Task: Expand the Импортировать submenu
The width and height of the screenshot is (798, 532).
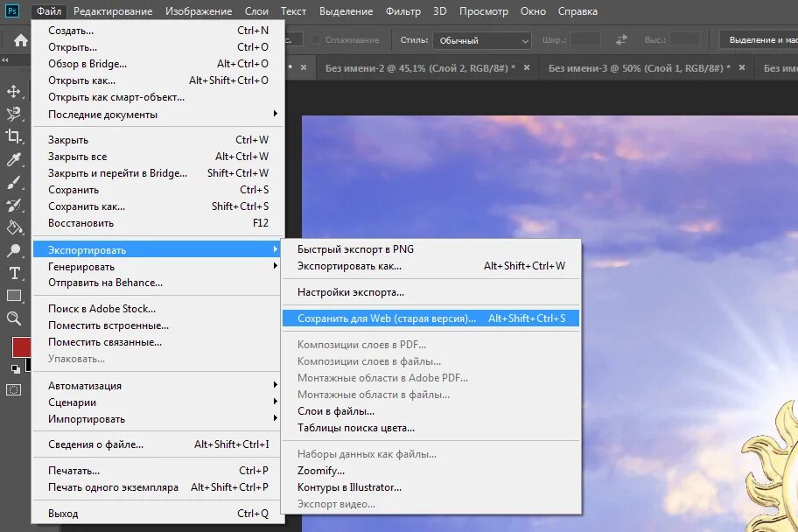Action: tap(158, 419)
